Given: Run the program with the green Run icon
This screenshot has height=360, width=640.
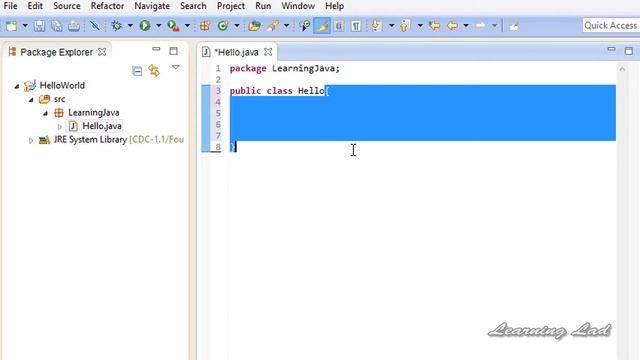Looking at the screenshot, I should tap(144, 26).
